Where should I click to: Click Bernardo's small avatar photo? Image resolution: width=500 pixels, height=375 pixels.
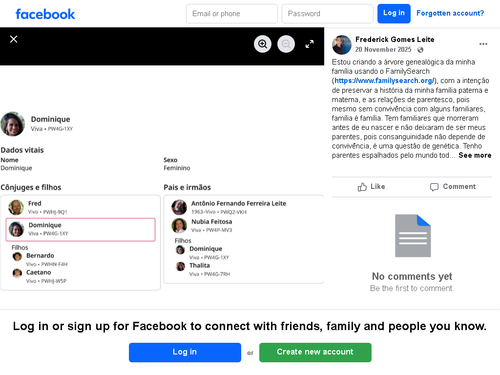(17, 256)
